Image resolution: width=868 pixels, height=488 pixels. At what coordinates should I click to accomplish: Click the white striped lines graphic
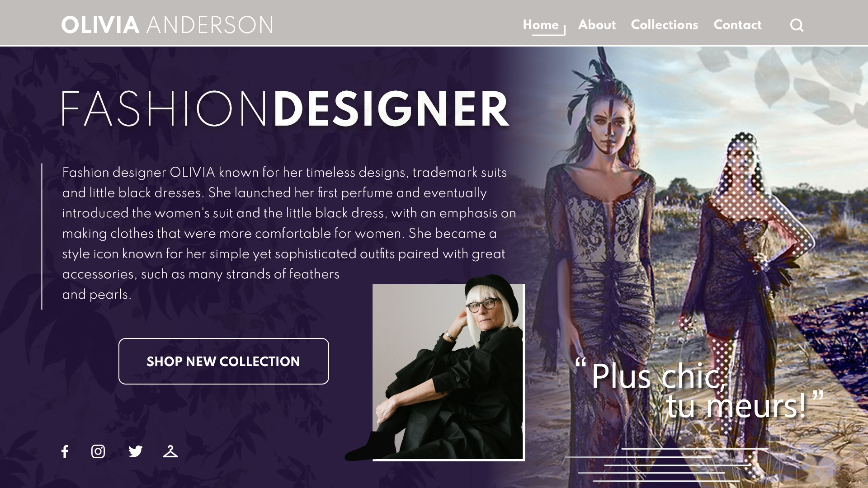point(667,465)
